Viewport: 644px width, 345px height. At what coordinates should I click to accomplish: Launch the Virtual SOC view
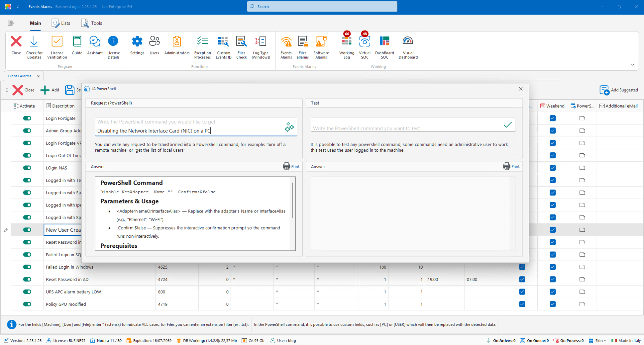364,47
